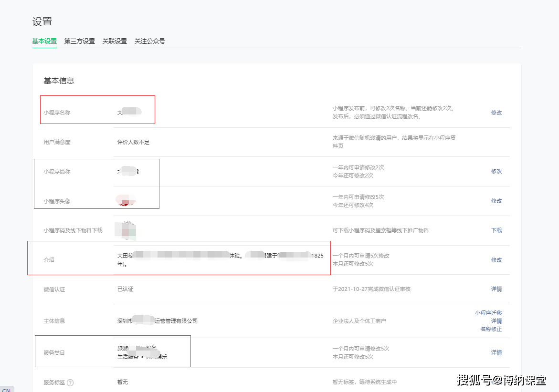559x392 pixels.
Task: Click 修改 beside the 小程序头像 row
Action: (x=496, y=201)
